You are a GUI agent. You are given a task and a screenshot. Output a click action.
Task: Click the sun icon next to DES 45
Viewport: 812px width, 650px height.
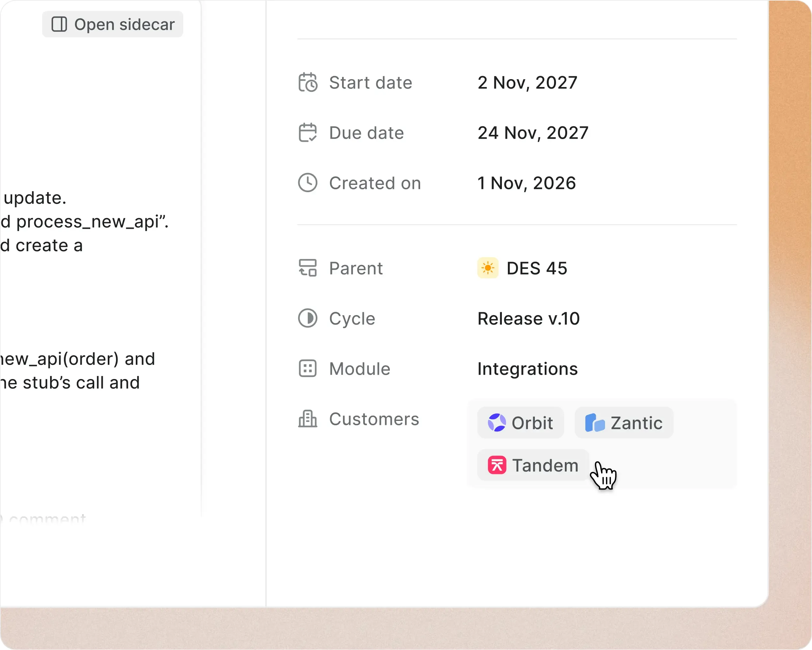coord(488,268)
